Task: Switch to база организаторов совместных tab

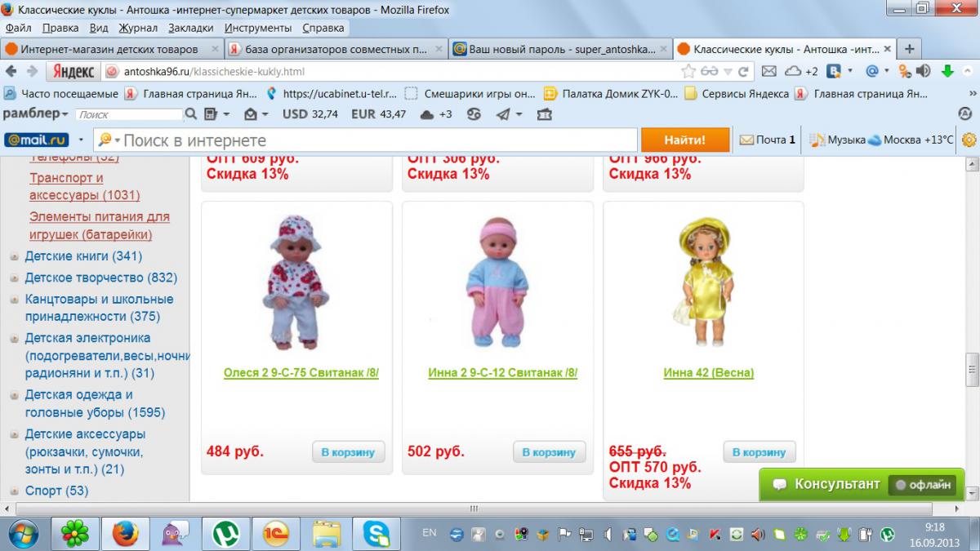Action: pos(336,49)
